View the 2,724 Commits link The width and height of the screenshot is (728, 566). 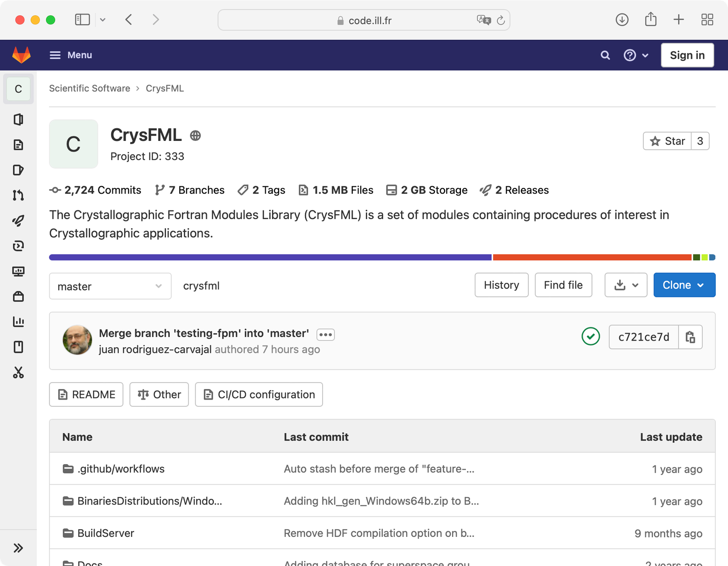tap(95, 190)
